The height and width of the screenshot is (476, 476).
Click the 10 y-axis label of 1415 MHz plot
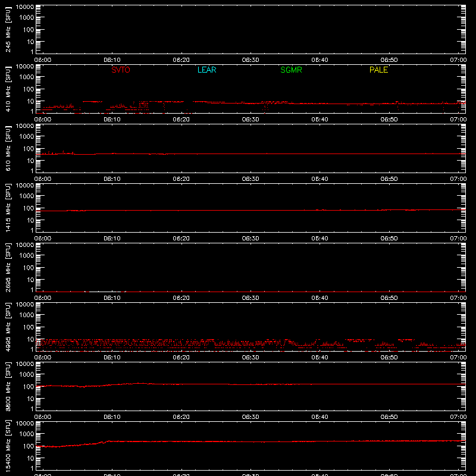(x=30, y=220)
